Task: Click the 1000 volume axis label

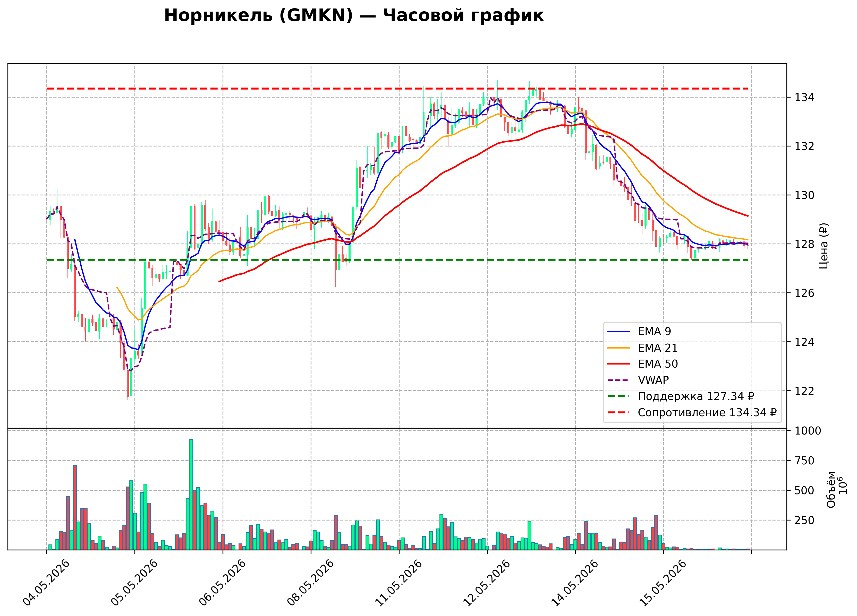Action: click(x=808, y=431)
